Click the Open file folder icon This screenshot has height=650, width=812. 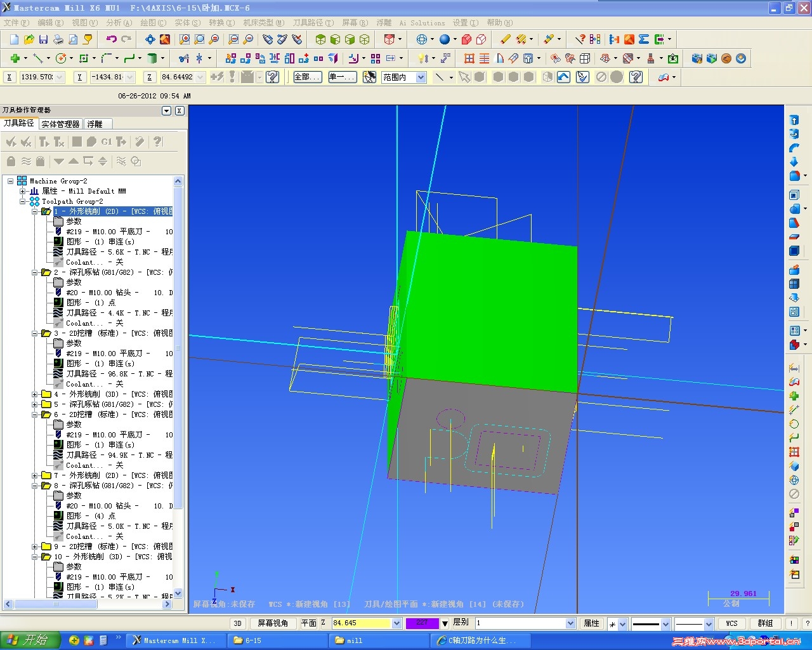pyautogui.click(x=29, y=39)
